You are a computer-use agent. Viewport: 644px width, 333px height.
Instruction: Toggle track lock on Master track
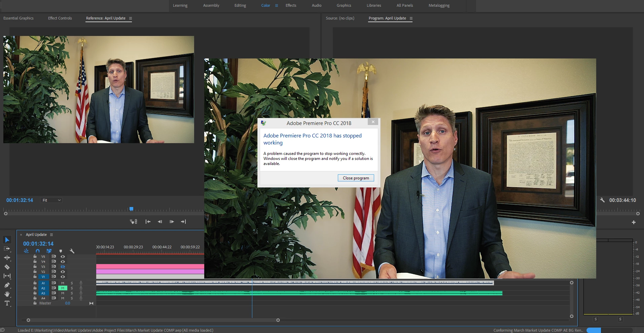(x=35, y=303)
